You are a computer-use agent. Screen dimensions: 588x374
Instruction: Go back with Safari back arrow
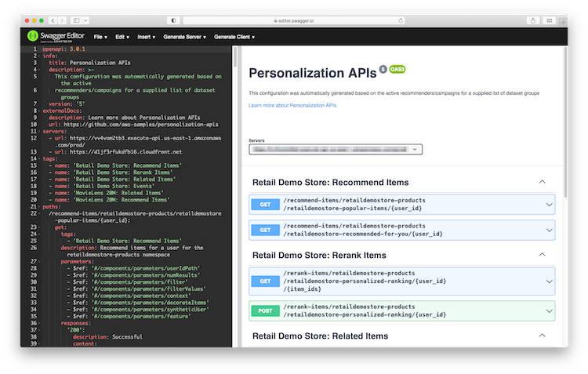tap(53, 20)
